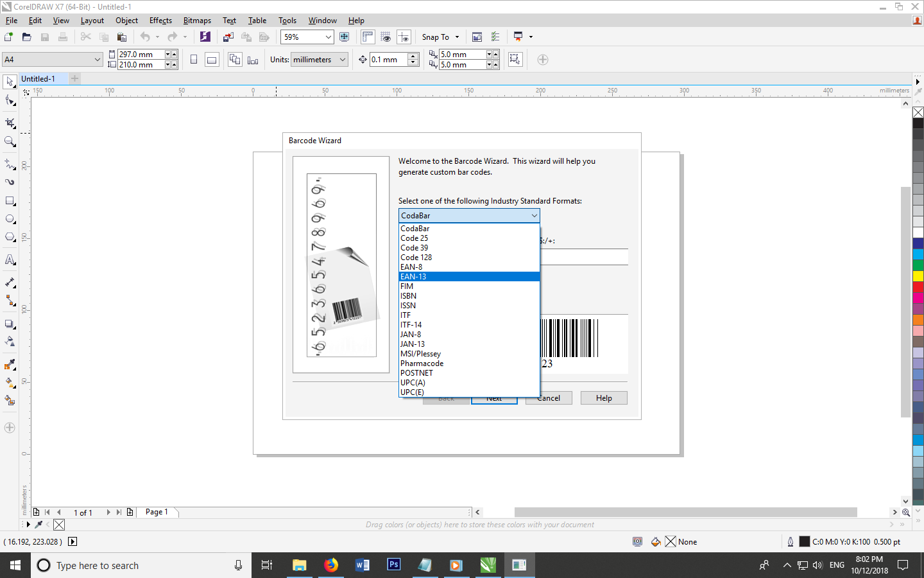Activate the Zoom tool in toolbox
The height and width of the screenshot is (578, 924).
click(10, 142)
